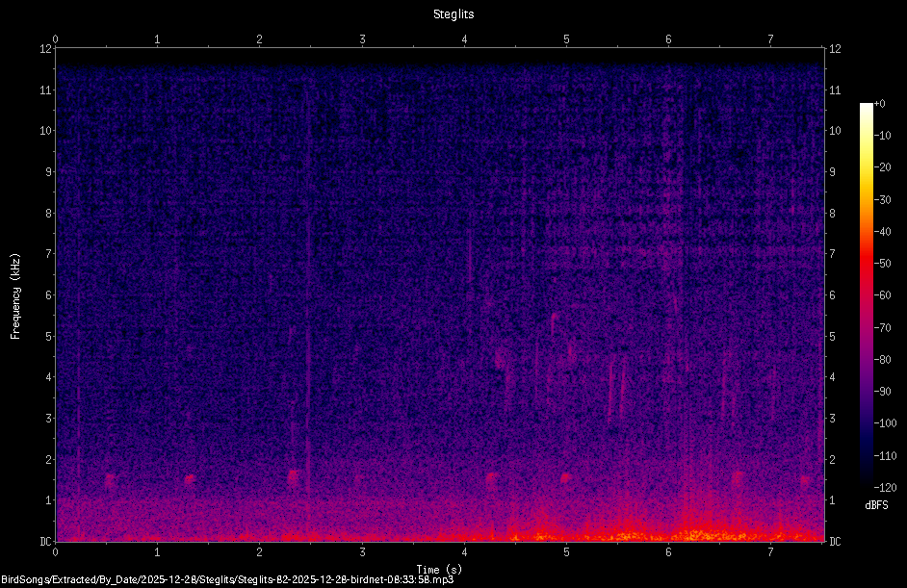Viewport: 907px width, 588px height.
Task: Click the +0 label on dBFS scale
Action: 879,104
